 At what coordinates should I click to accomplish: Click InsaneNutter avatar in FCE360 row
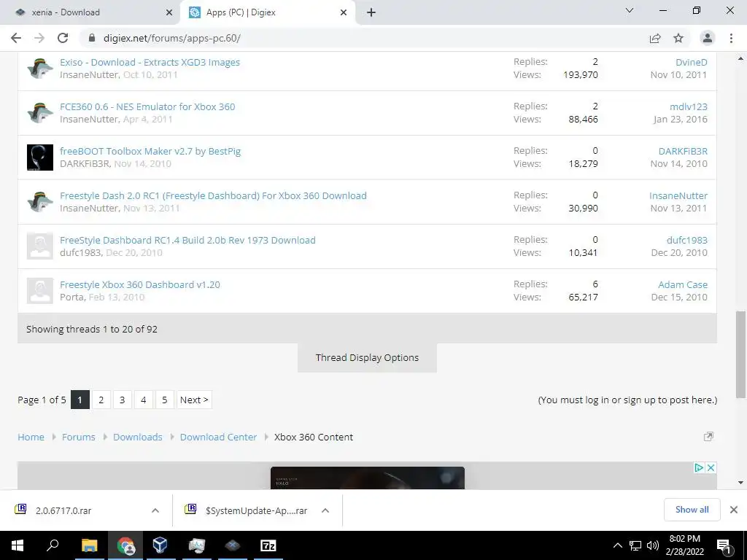pyautogui.click(x=39, y=113)
